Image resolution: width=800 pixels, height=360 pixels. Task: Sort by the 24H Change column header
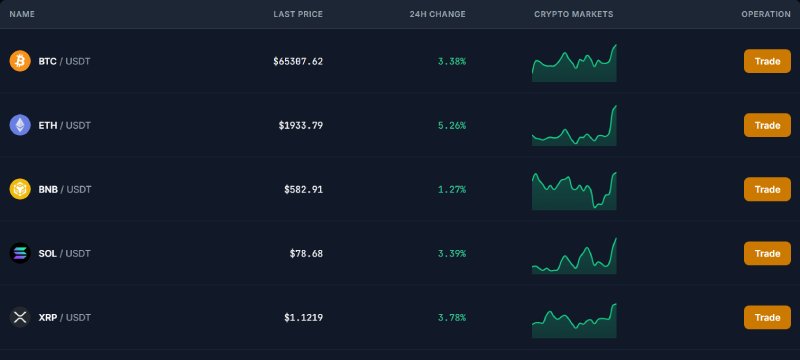[x=437, y=14]
